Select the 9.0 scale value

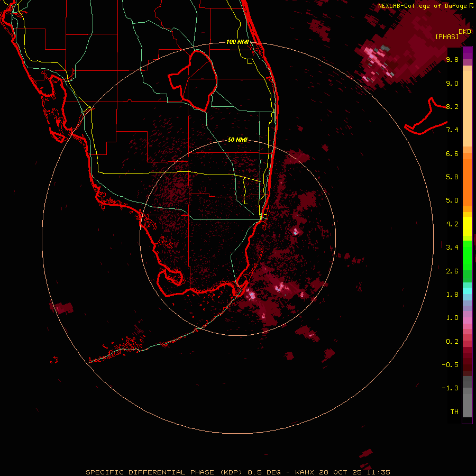click(452, 83)
